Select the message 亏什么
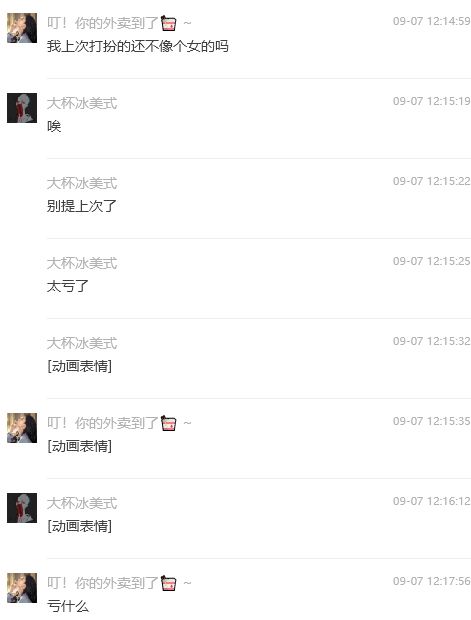The height and width of the screenshot is (620, 471). [x=68, y=606]
